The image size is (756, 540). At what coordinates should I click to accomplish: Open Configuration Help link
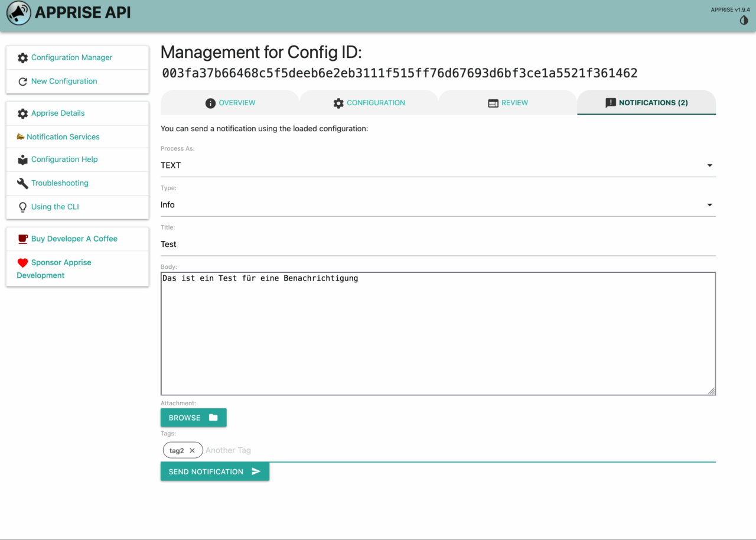coord(64,159)
